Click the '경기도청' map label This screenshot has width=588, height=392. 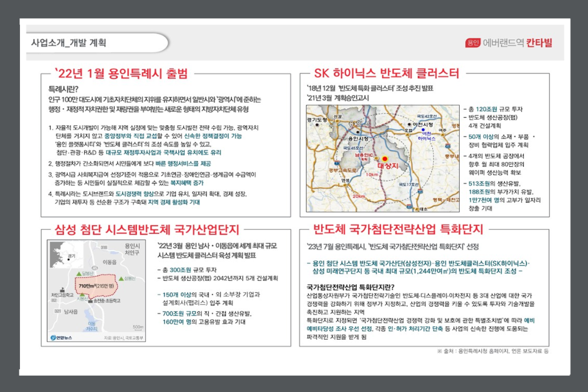tap(317, 120)
